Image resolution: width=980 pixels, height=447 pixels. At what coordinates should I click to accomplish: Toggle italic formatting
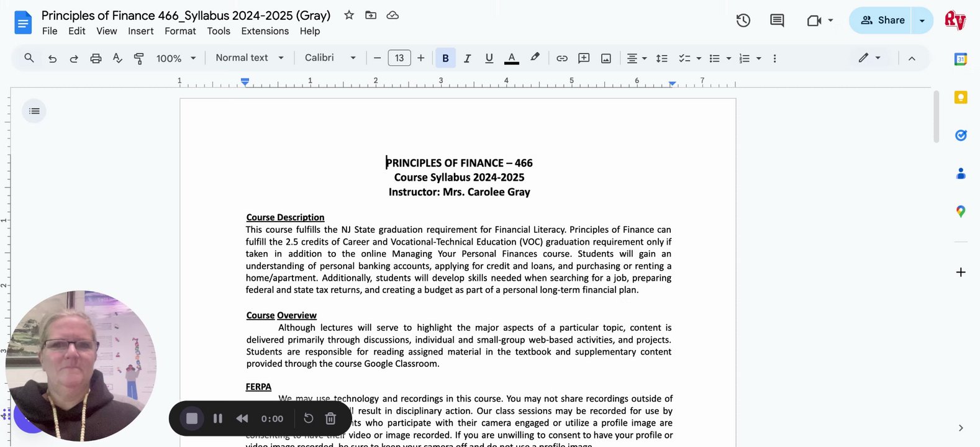click(x=468, y=58)
